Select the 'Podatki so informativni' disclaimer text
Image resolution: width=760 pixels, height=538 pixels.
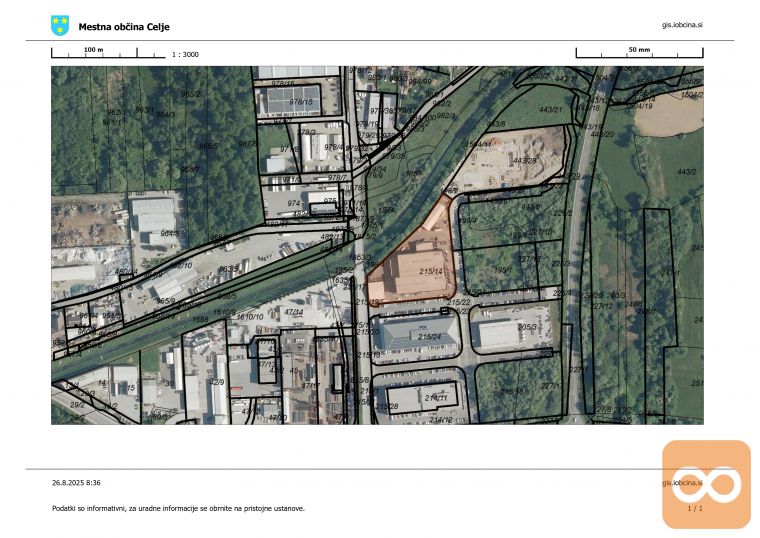click(178, 508)
